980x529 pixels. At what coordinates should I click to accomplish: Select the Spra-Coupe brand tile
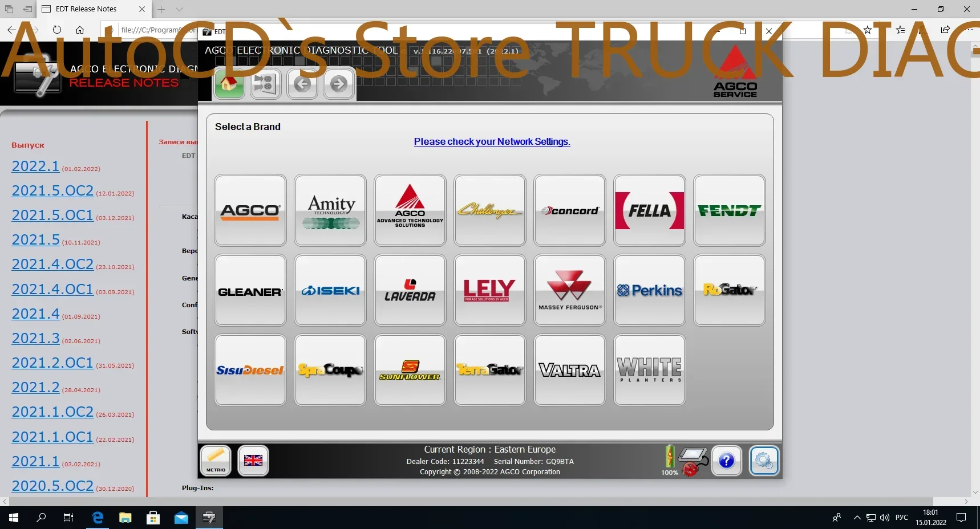pyautogui.click(x=330, y=370)
